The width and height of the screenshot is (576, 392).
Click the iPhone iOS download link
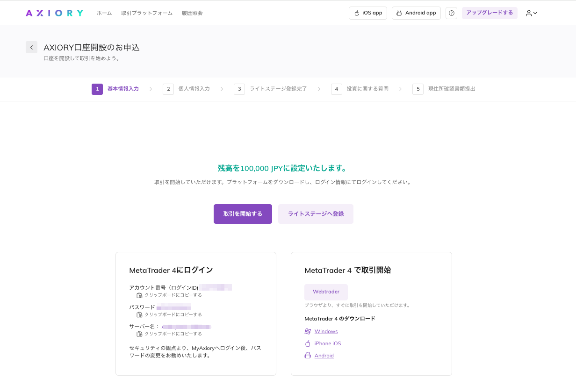tap(328, 343)
